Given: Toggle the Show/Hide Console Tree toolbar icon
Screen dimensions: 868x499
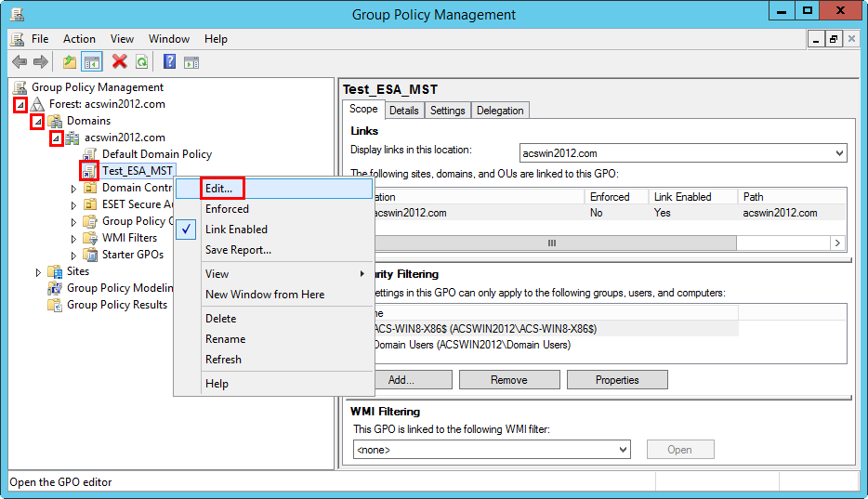Looking at the screenshot, I should (92, 61).
